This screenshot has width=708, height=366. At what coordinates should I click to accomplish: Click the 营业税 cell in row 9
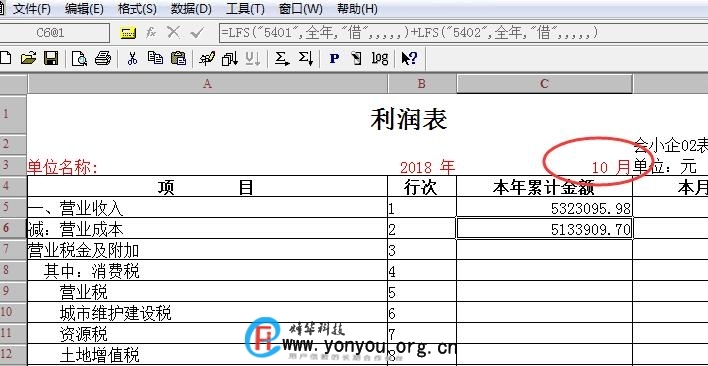coord(207,291)
